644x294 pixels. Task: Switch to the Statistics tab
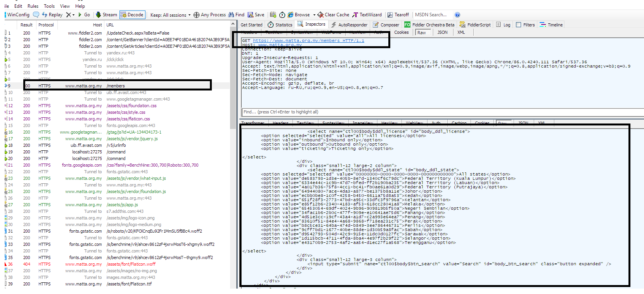click(280, 25)
